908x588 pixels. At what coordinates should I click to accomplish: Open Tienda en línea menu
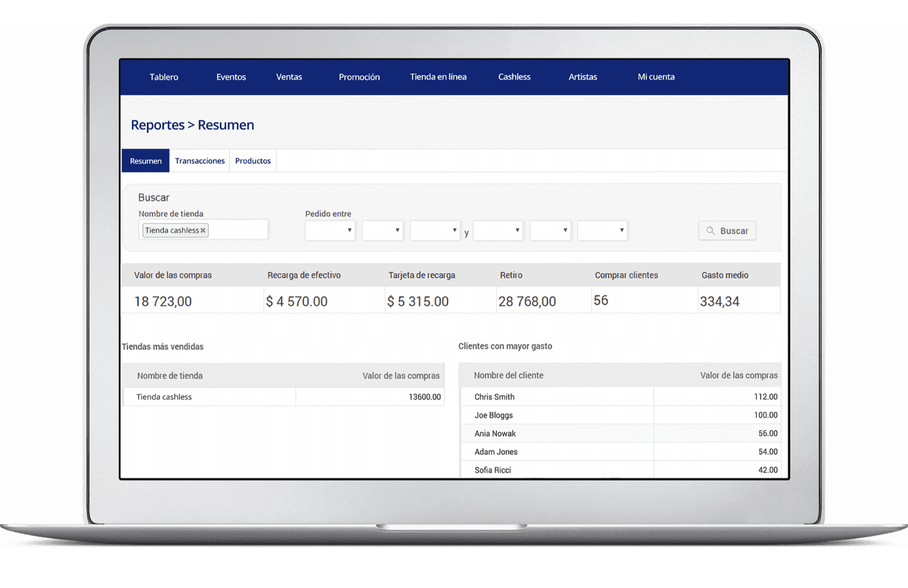coord(438,77)
